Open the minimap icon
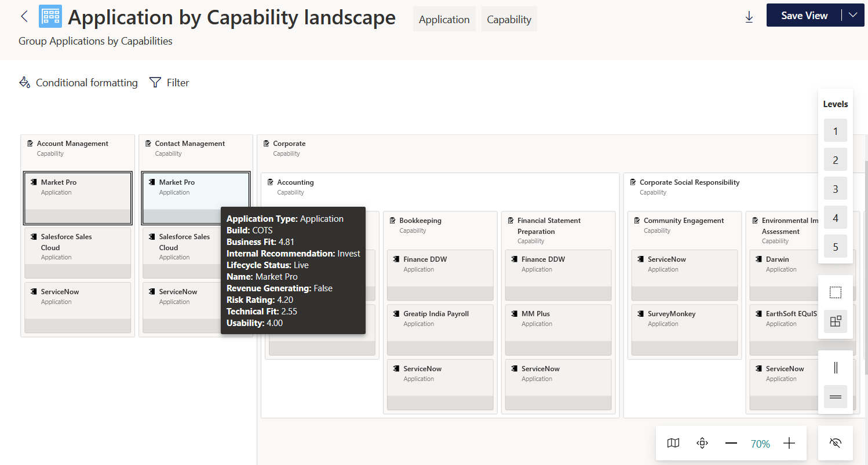 (x=673, y=444)
